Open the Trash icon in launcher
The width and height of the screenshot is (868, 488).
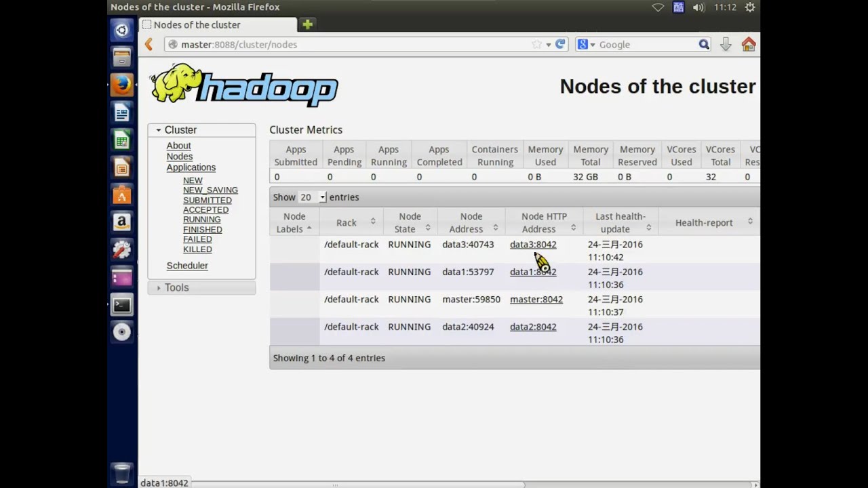(122, 473)
